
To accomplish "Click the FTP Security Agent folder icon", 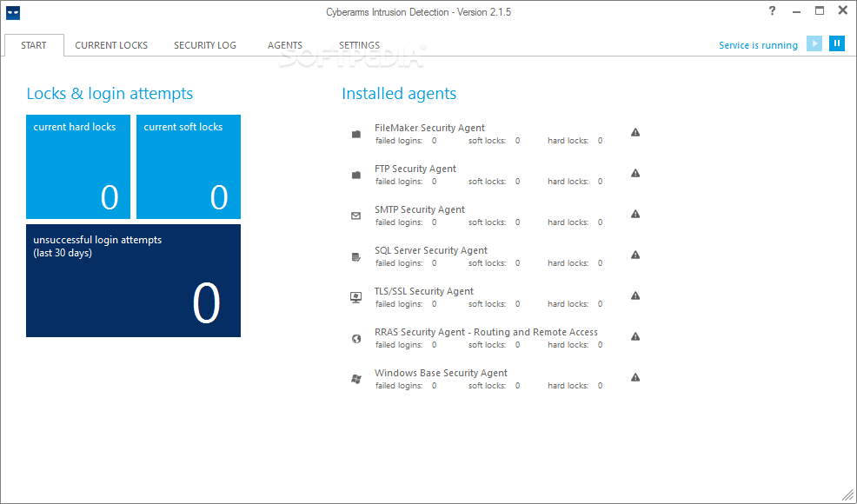I will [x=355, y=175].
